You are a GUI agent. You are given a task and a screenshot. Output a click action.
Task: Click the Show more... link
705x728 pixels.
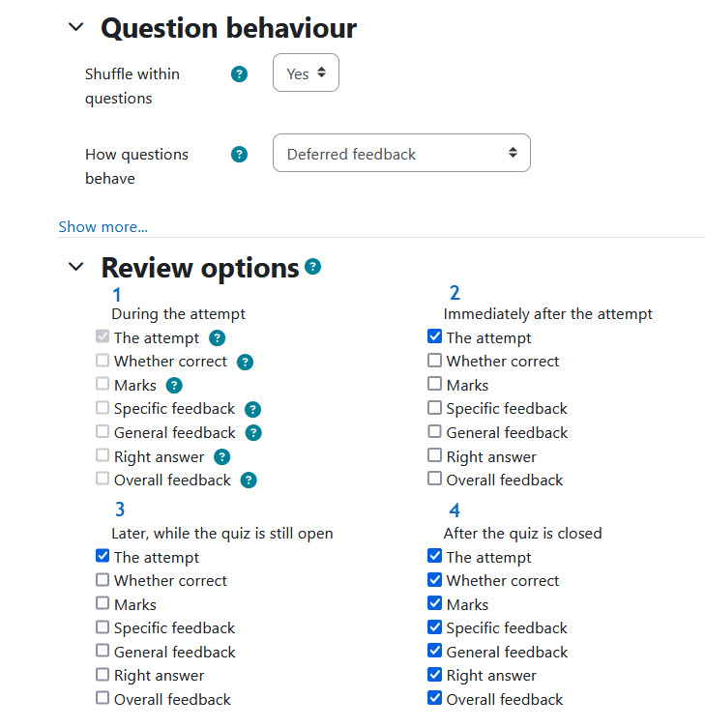pos(103,226)
